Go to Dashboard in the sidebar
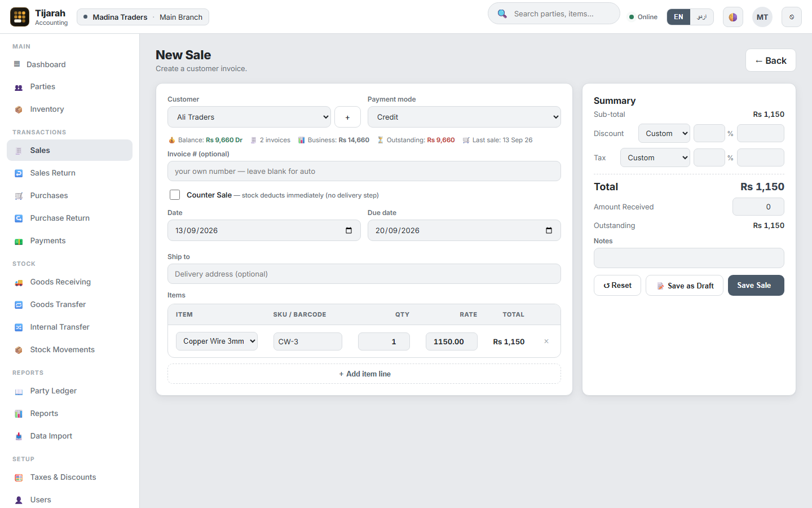Screen dimensions: 812x508 pos(69,64)
